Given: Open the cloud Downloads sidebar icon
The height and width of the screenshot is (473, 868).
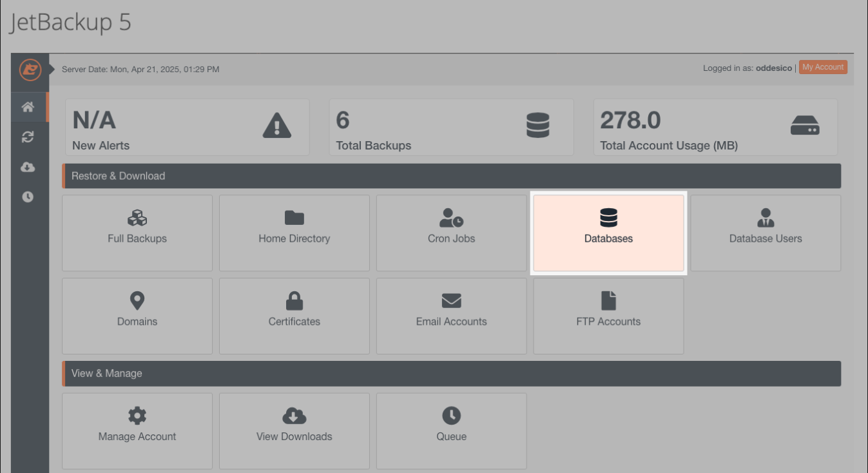Looking at the screenshot, I should click(28, 167).
